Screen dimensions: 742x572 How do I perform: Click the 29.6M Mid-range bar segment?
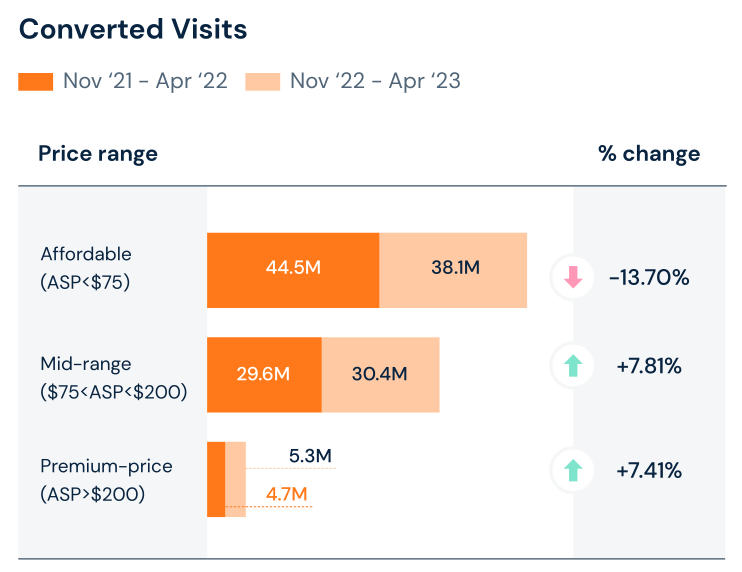click(x=264, y=375)
